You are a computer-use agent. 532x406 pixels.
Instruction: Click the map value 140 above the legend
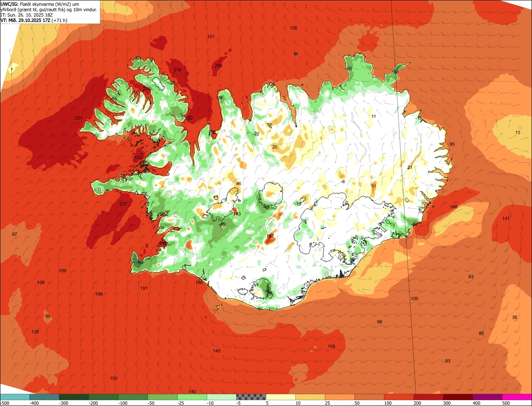[192, 391]
